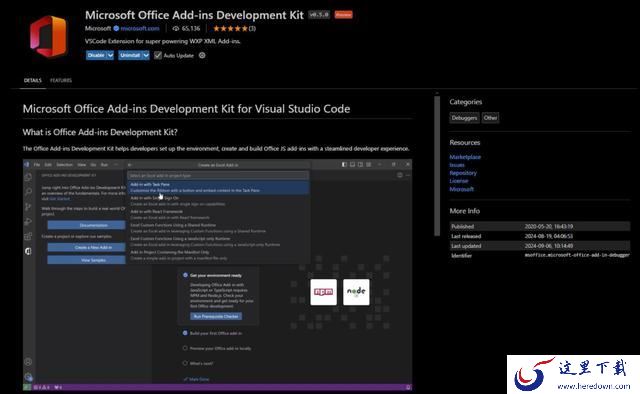Switch to the FEATURES tab
Screen dimensions: 640x394
61,80
